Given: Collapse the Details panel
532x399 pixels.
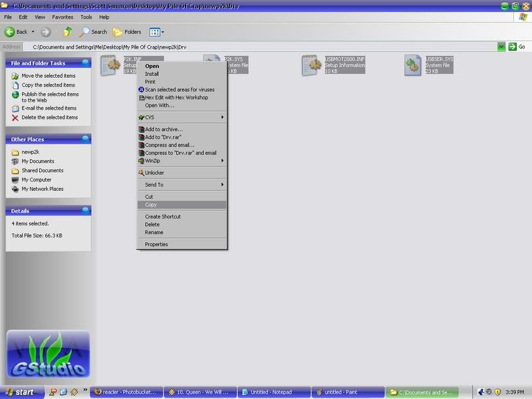Looking at the screenshot, I should [x=86, y=211].
